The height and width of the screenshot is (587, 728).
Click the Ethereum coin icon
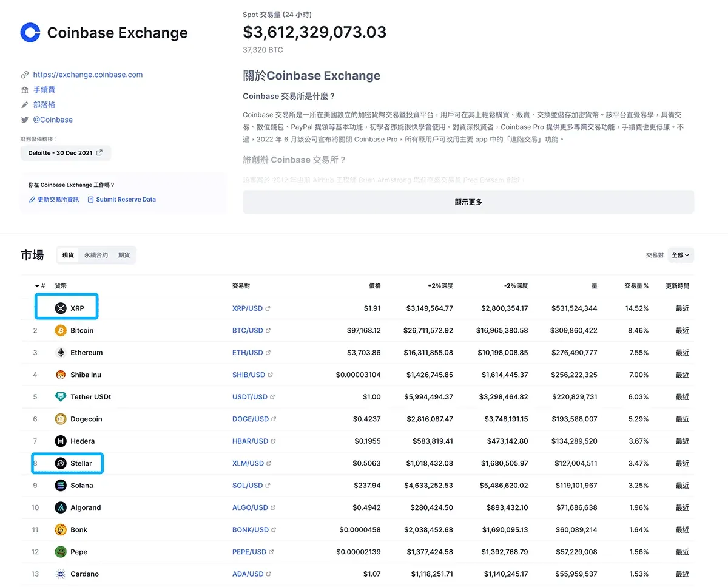[60, 353]
